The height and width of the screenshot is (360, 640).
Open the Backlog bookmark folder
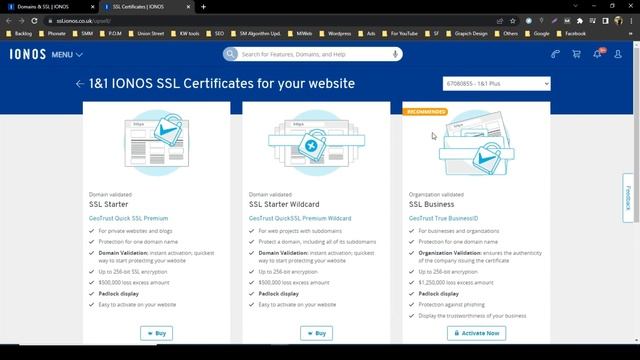[19, 34]
